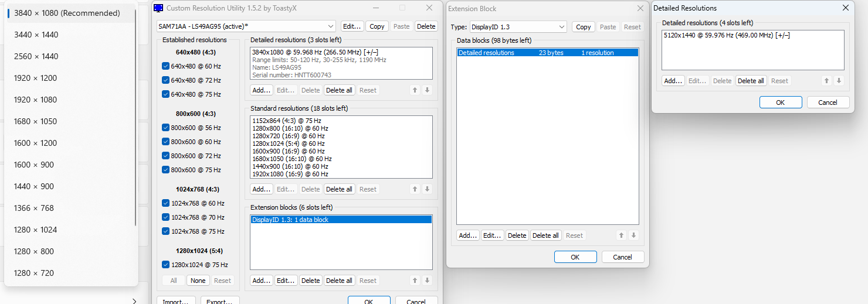Choose 2560 × 1440 display resolution

[x=36, y=56]
